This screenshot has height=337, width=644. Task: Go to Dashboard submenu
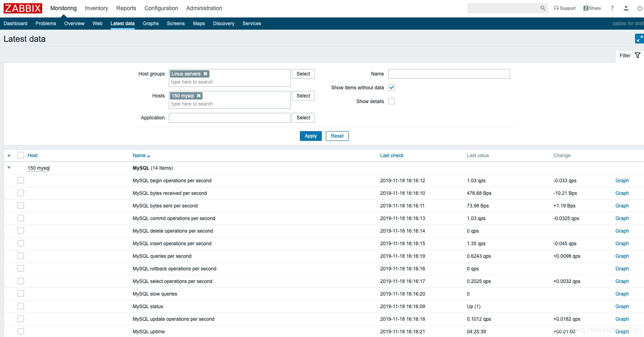(x=15, y=24)
